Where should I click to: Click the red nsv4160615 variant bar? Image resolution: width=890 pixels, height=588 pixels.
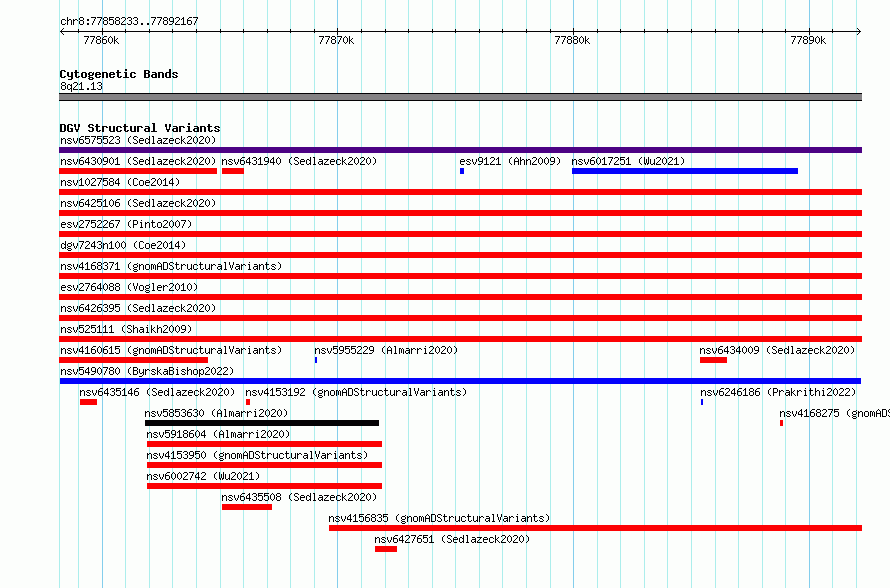click(x=133, y=360)
